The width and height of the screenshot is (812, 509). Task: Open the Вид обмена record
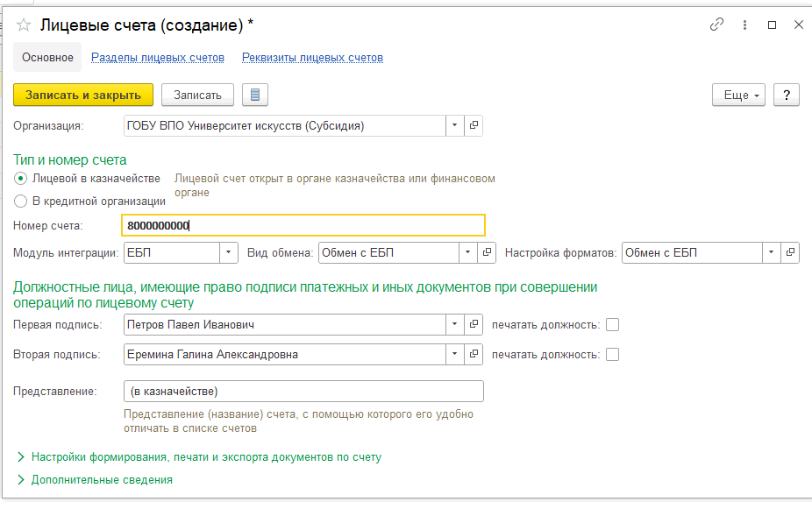[x=487, y=252]
